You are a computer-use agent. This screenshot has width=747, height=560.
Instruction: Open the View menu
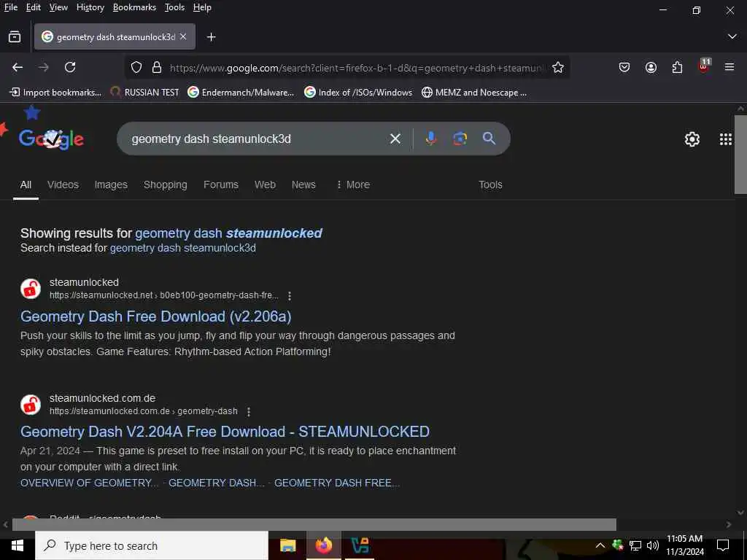point(58,7)
